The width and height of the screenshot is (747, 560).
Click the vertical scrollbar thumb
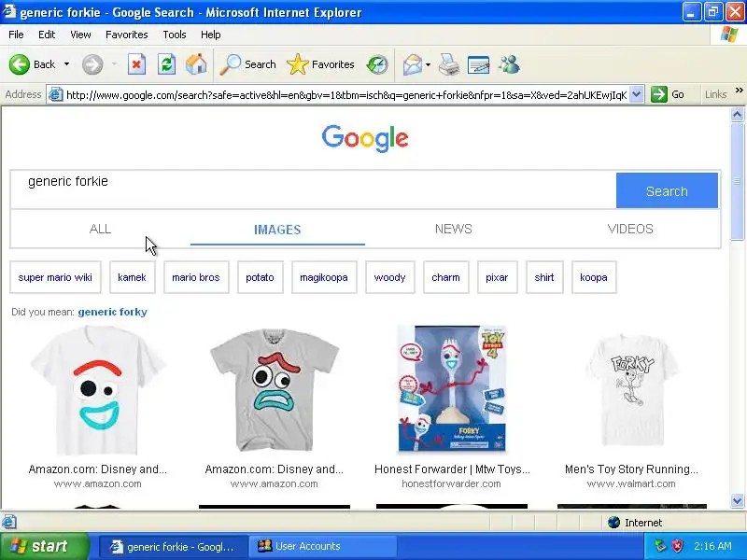coord(737,181)
